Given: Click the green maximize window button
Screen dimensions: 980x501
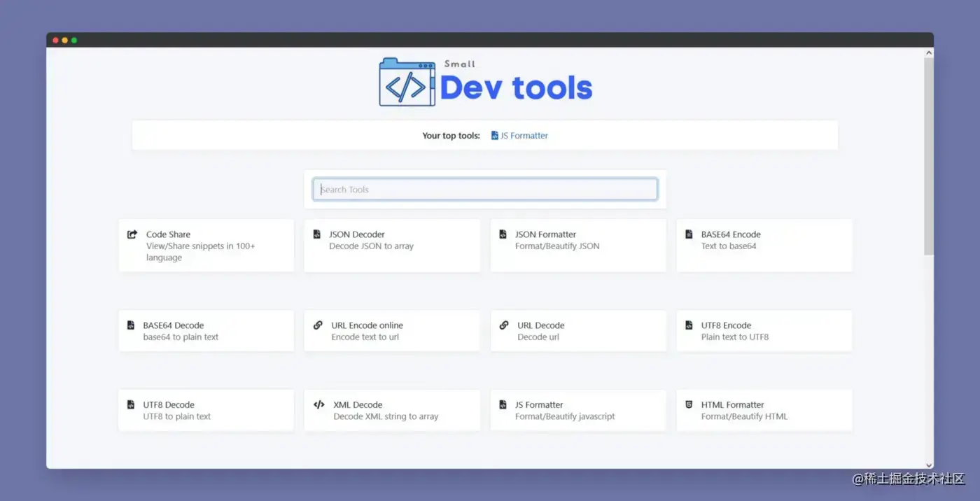Looking at the screenshot, I should point(74,40).
